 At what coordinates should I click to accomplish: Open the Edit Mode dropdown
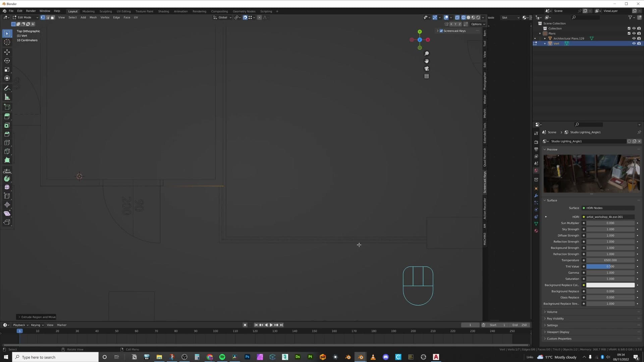tap(25, 17)
